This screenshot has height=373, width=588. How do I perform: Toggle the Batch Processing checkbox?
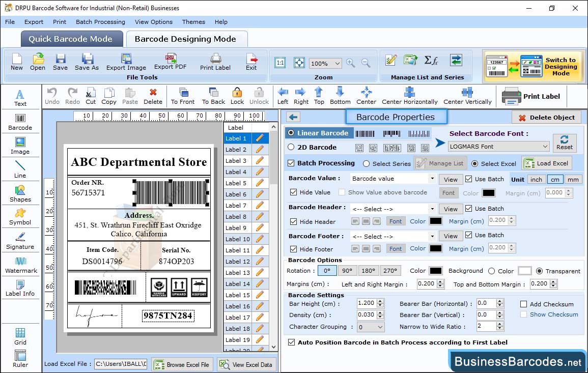coord(291,163)
